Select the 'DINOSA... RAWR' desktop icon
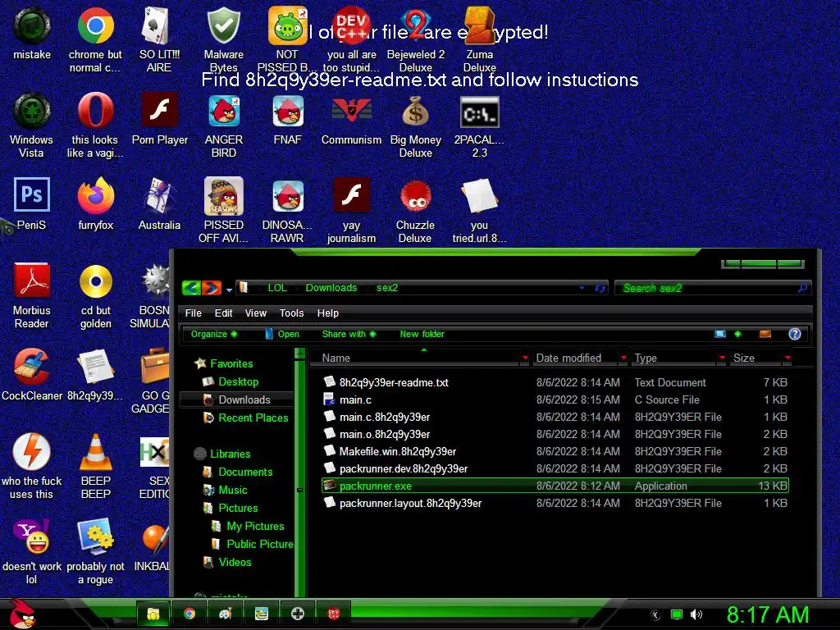This screenshot has width=840, height=630. coord(287,210)
